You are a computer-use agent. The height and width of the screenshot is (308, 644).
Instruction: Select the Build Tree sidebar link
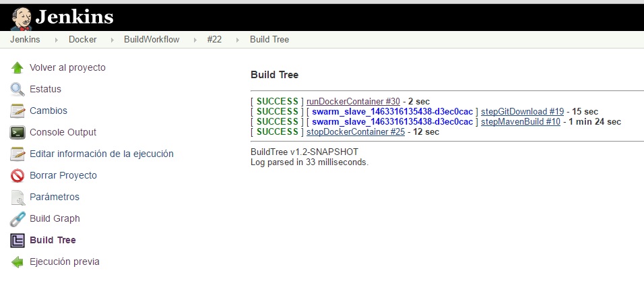(x=53, y=240)
